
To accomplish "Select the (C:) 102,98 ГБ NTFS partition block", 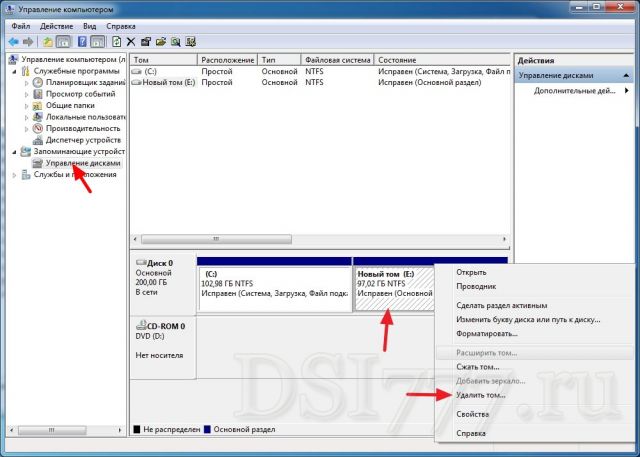I will point(275,288).
